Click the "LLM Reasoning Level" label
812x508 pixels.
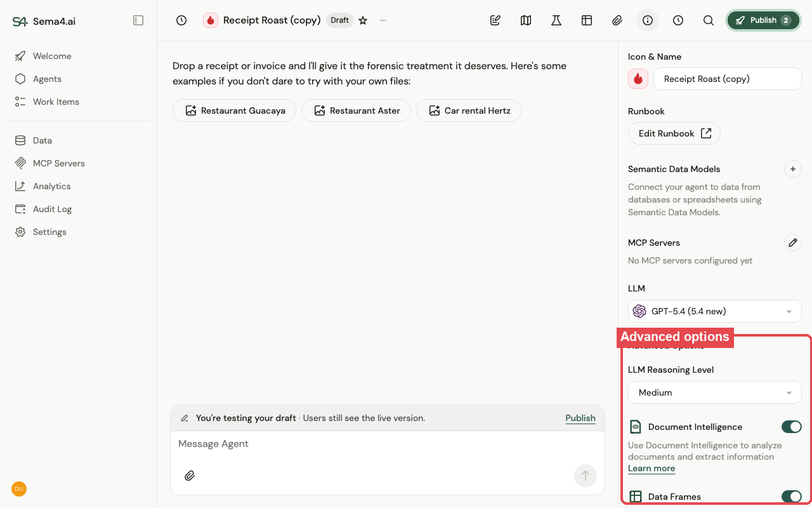pos(671,370)
